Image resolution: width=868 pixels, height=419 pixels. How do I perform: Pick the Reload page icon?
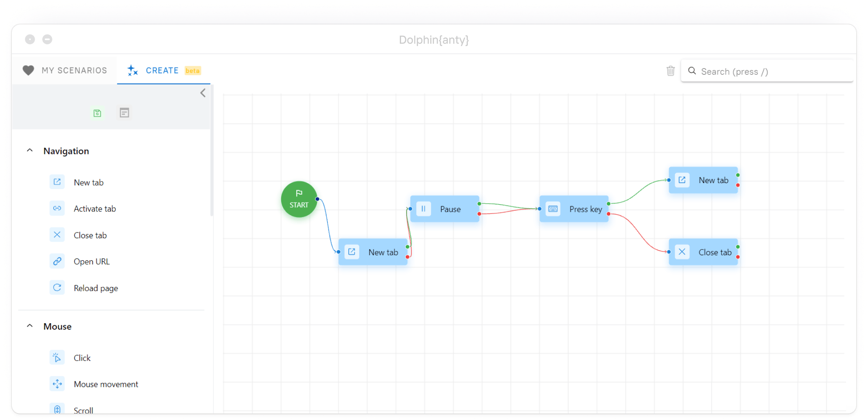(x=57, y=288)
